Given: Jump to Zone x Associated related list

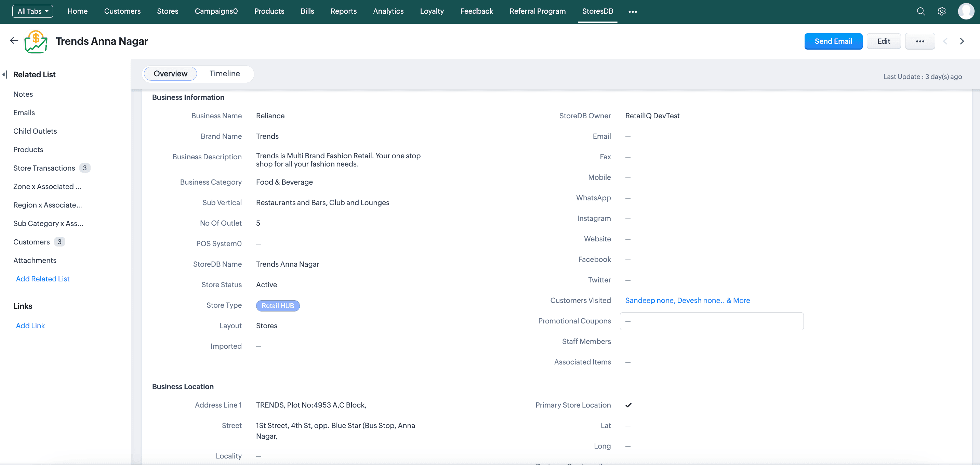Looking at the screenshot, I should (47, 186).
